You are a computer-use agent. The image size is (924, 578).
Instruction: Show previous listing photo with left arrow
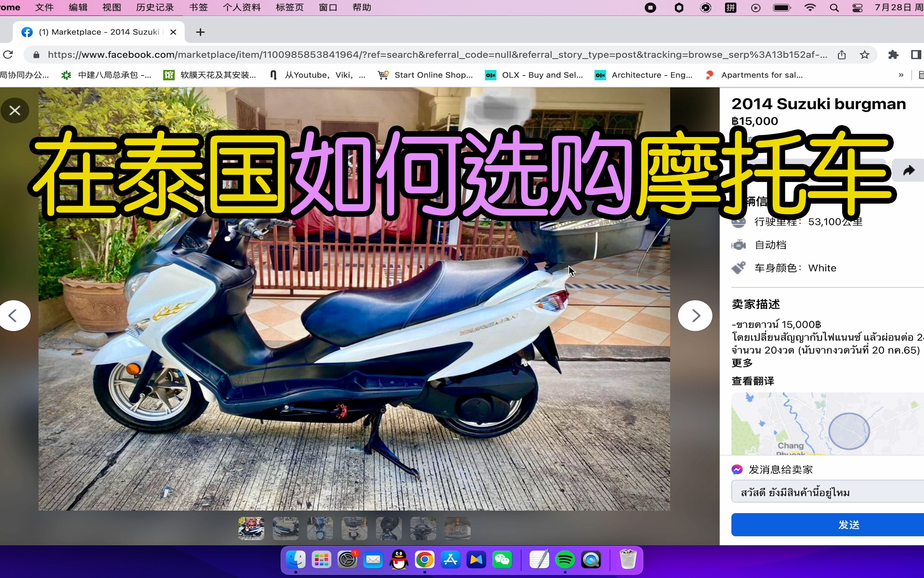coord(13,316)
